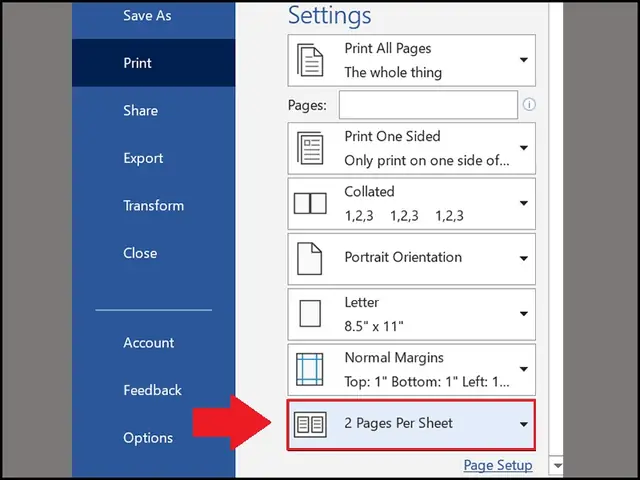Select Save As in the sidebar
The height and width of the screenshot is (480, 640).
pos(147,16)
